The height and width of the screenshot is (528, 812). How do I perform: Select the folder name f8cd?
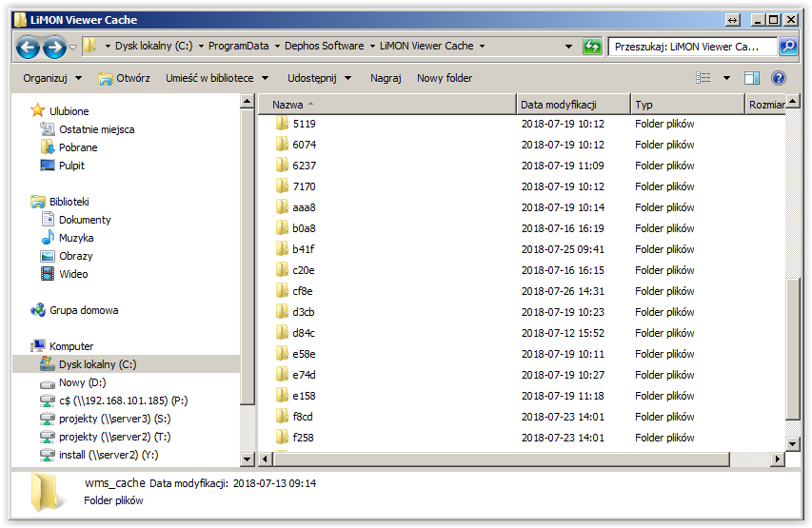tap(303, 417)
